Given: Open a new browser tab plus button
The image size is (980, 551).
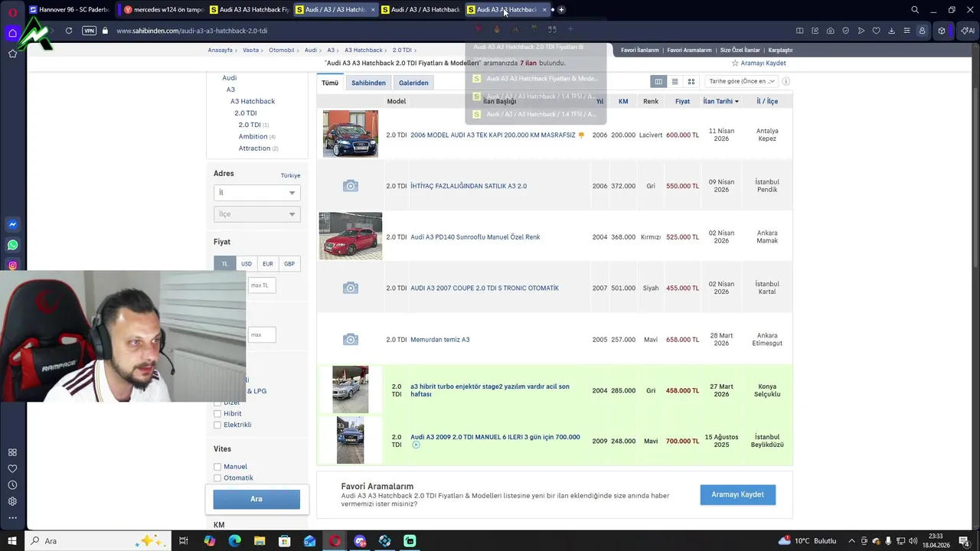Looking at the screenshot, I should coord(561,10).
